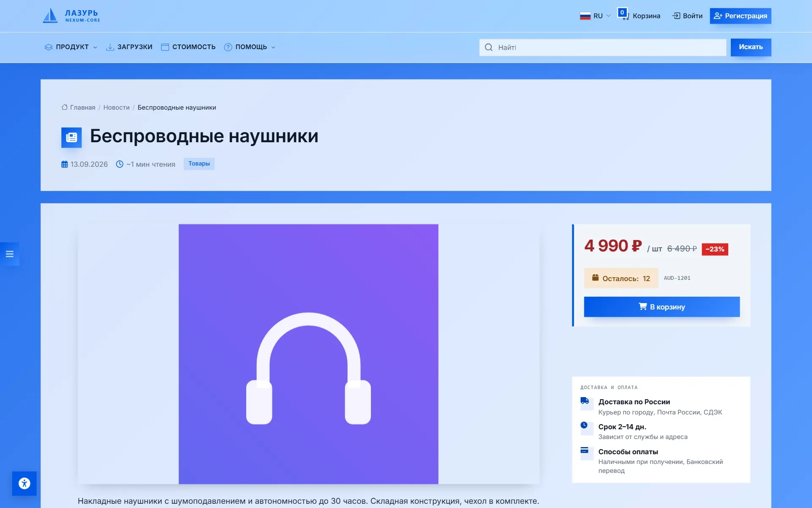Open the ЗАГРУЗКИ menu item
This screenshot has width=812, height=508.
(129, 47)
